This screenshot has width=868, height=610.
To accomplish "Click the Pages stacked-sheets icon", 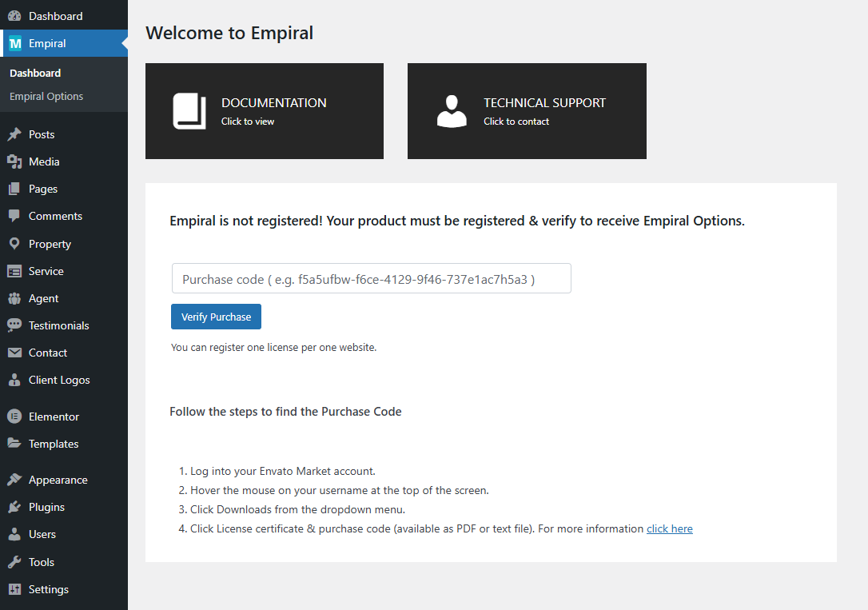I will (x=14, y=189).
